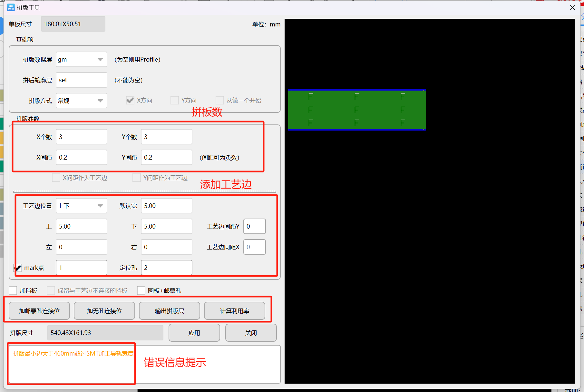Close the 拼版工具 dialog window
584x392 pixels.
[572, 7]
